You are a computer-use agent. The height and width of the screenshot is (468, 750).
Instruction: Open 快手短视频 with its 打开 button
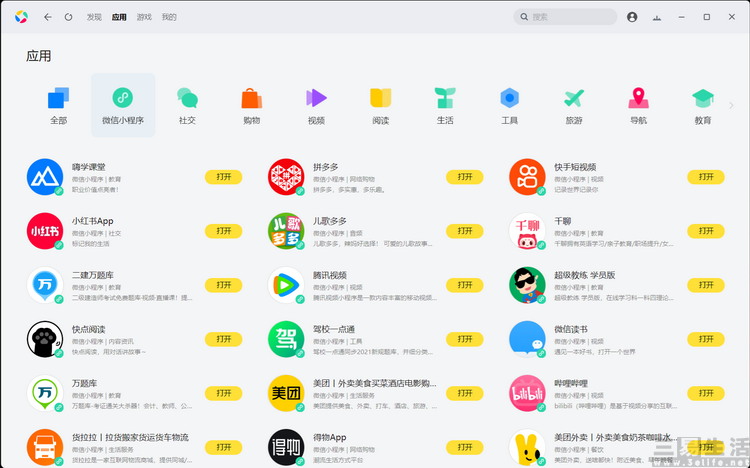[706, 177]
